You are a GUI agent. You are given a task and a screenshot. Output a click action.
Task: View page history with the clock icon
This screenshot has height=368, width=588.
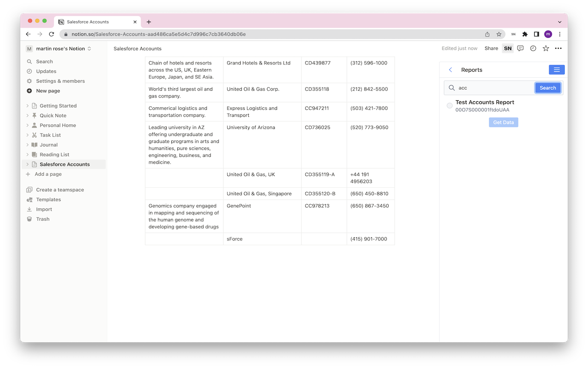point(532,48)
